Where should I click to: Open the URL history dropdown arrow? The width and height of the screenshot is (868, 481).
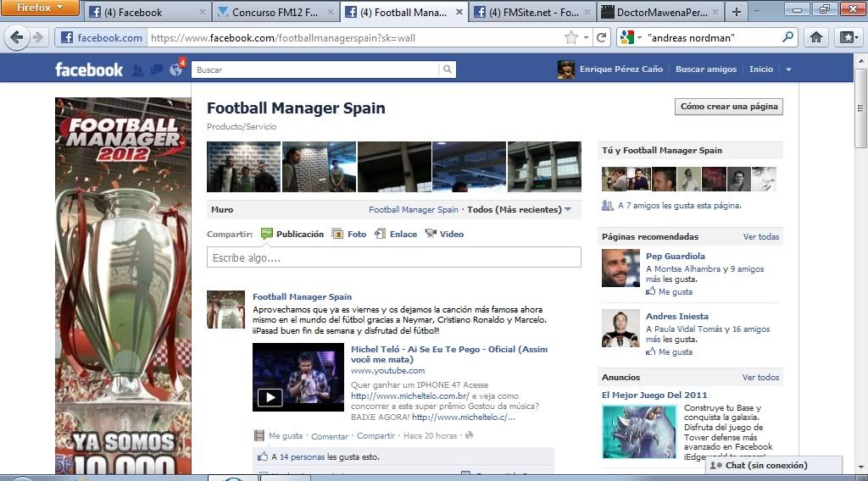586,37
